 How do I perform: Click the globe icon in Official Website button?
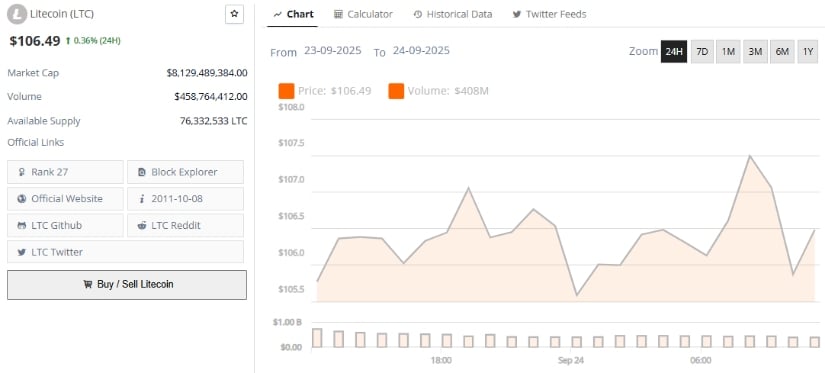point(22,199)
